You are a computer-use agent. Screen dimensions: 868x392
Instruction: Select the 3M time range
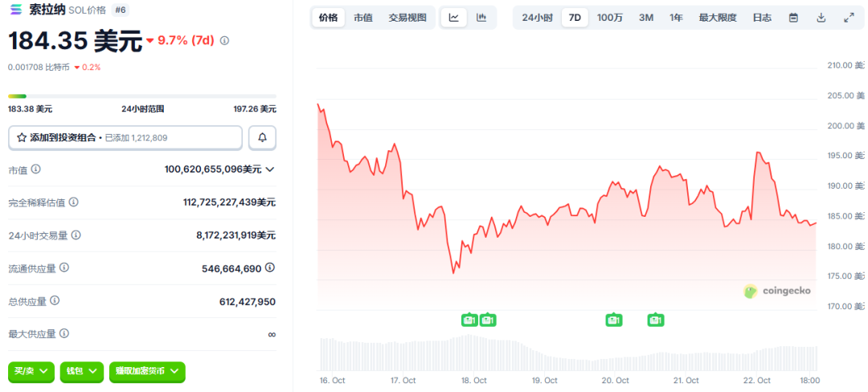[x=646, y=18]
